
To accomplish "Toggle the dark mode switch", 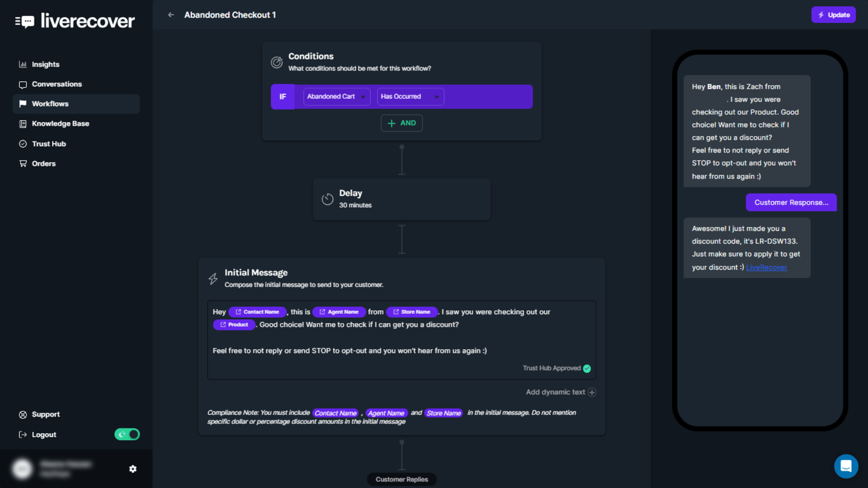I will point(127,434).
